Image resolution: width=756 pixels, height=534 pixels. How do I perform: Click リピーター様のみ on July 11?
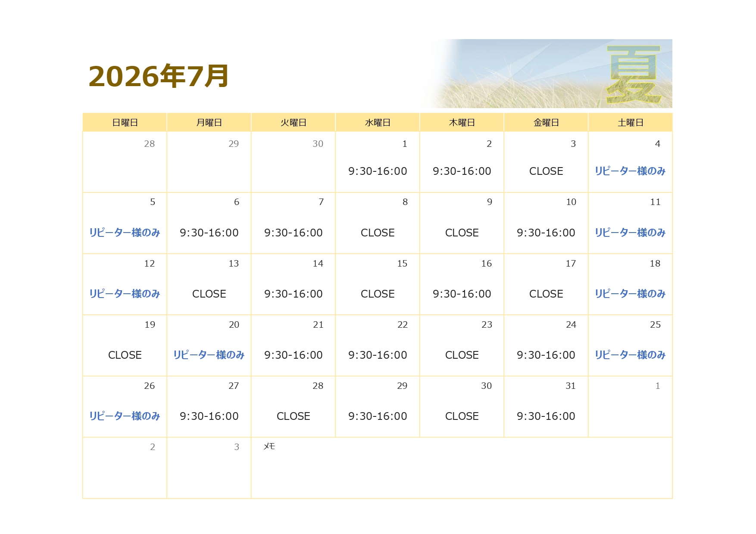click(x=630, y=233)
